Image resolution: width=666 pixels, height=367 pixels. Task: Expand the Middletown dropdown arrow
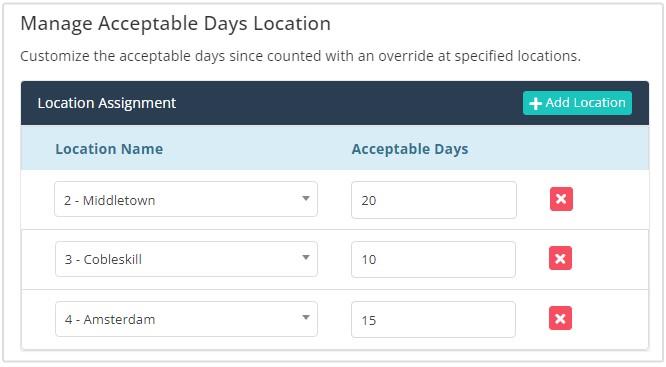(305, 198)
